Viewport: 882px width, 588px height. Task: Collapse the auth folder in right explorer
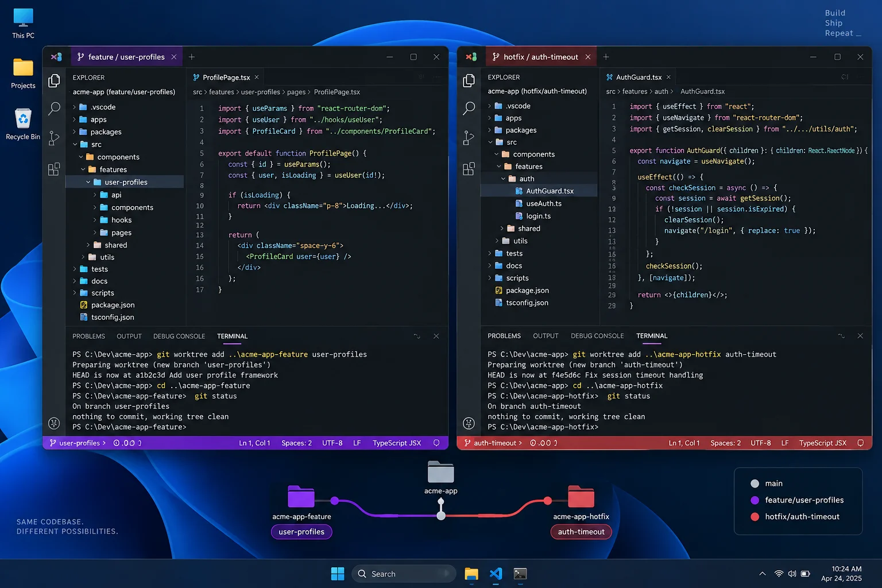(x=504, y=179)
